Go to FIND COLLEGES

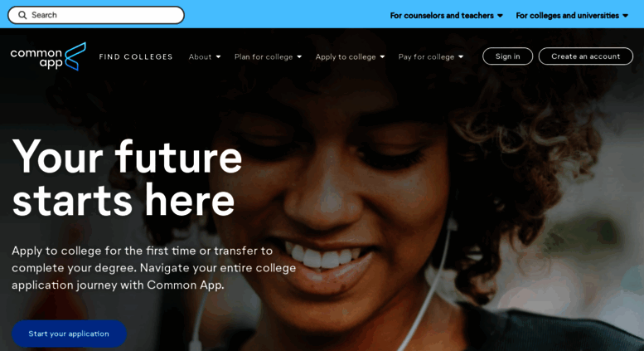coord(136,56)
